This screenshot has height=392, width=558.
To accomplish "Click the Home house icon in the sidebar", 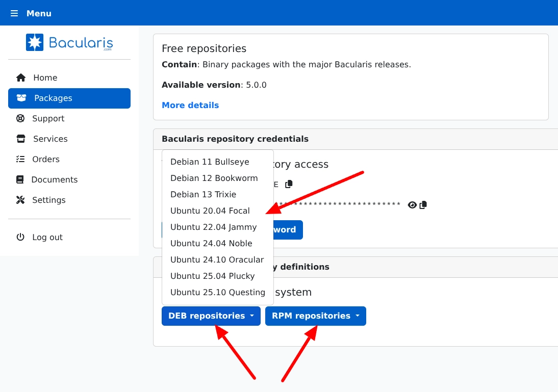I will tap(20, 77).
